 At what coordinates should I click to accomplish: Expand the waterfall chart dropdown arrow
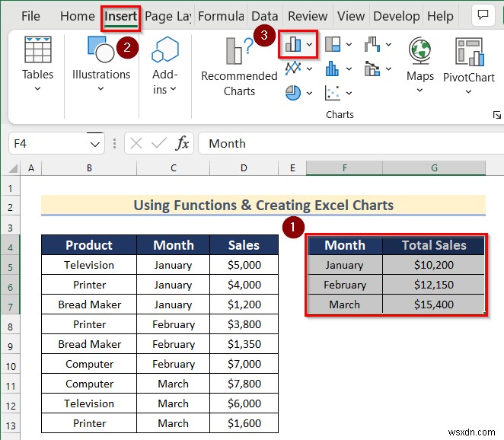click(x=388, y=44)
